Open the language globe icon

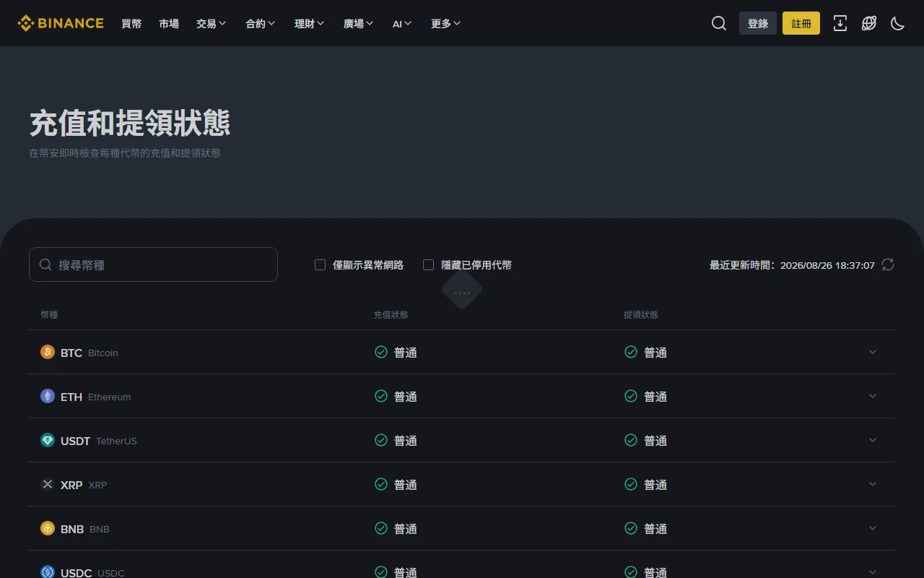[x=869, y=23]
